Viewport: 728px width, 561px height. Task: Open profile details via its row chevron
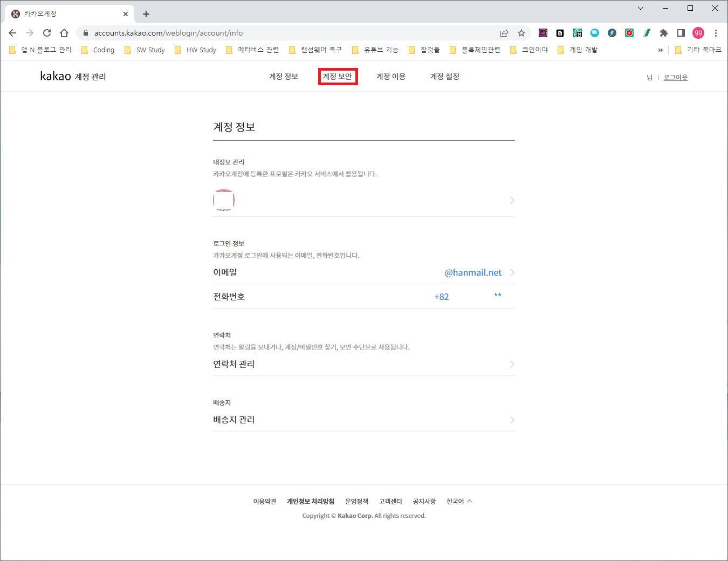pyautogui.click(x=512, y=200)
